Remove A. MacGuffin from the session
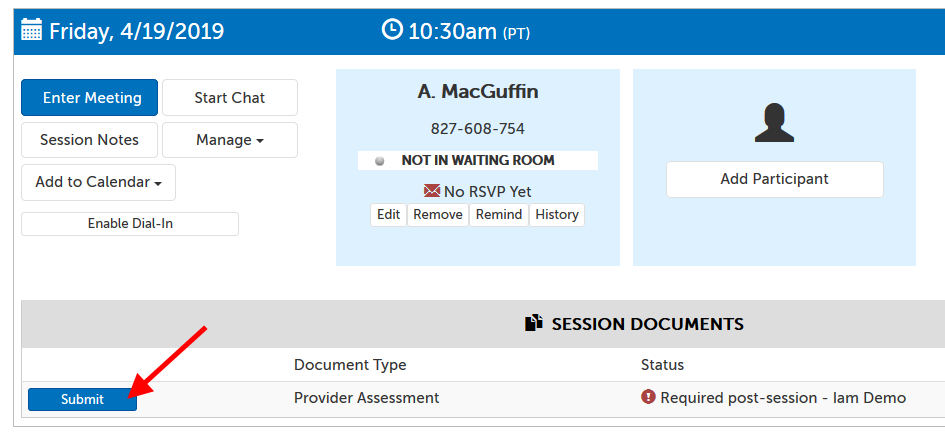 [438, 215]
